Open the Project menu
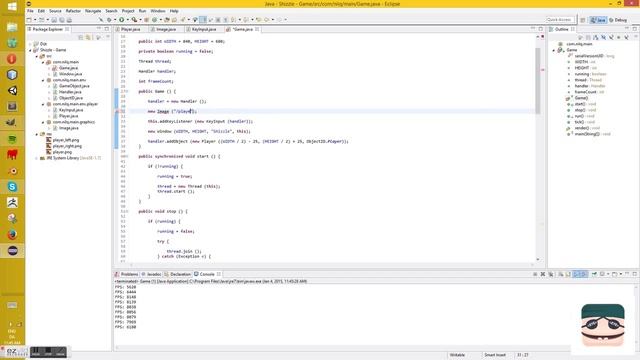The width and height of the screenshot is (640, 360). pos(128,11)
